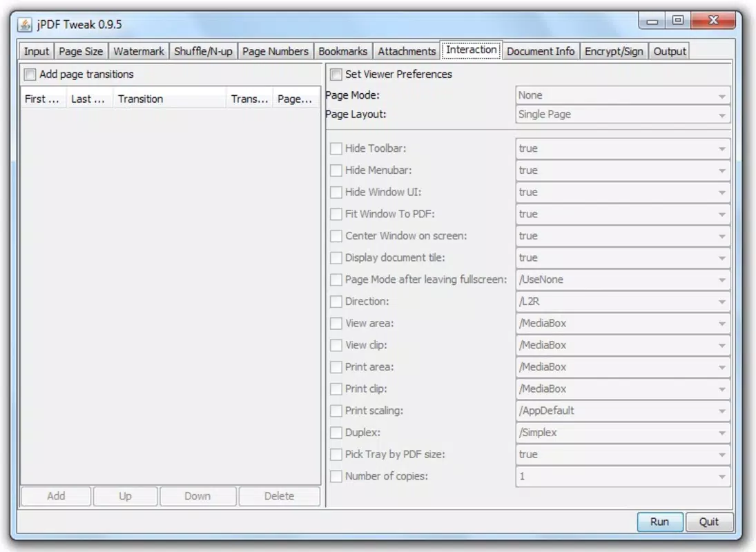Image resolution: width=756 pixels, height=552 pixels.
Task: Tick the Print clip checkbox
Action: [x=336, y=388]
